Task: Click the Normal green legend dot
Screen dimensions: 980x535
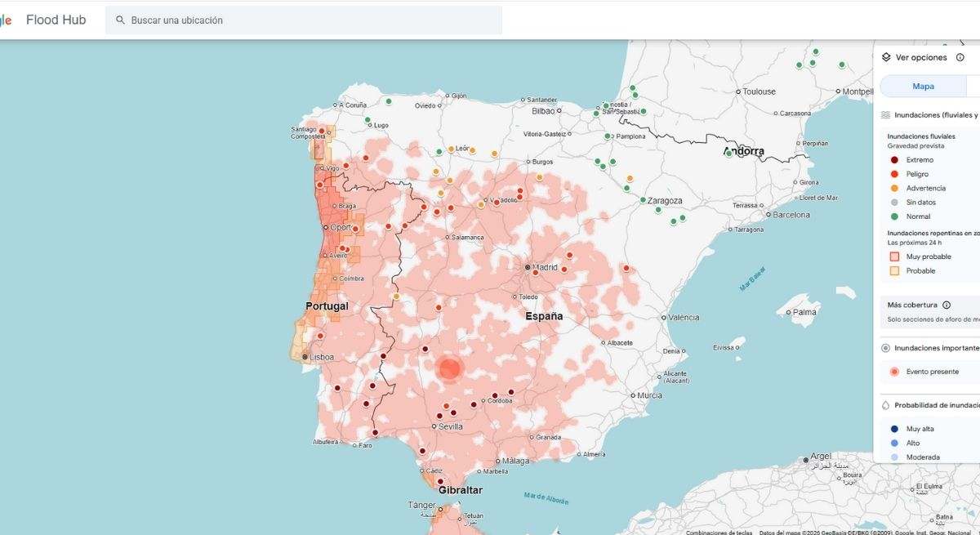Action: point(894,216)
